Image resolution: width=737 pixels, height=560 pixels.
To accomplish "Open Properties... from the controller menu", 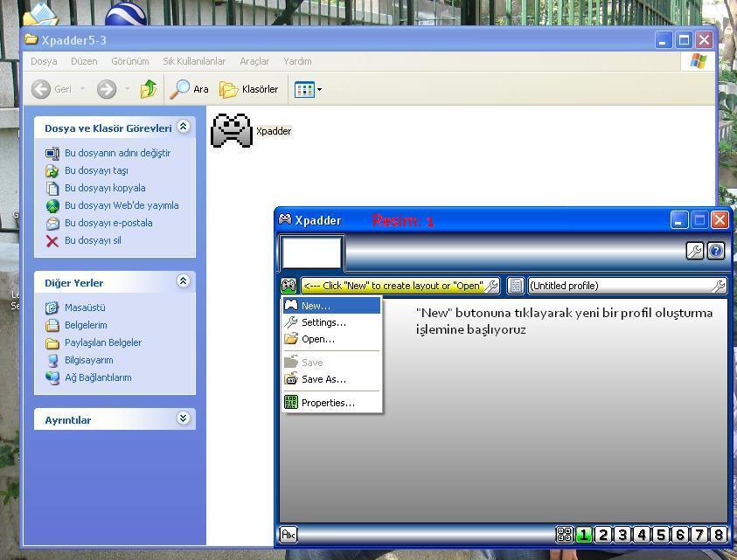I will [x=331, y=403].
